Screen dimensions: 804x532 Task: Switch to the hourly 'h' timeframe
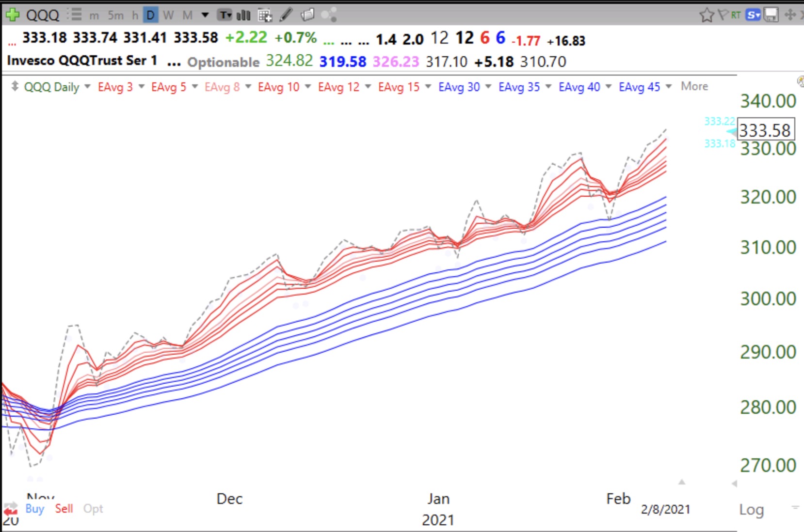click(x=135, y=16)
